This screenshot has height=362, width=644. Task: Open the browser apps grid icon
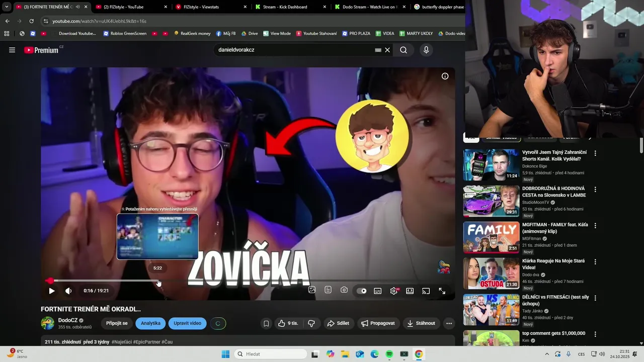point(7,34)
